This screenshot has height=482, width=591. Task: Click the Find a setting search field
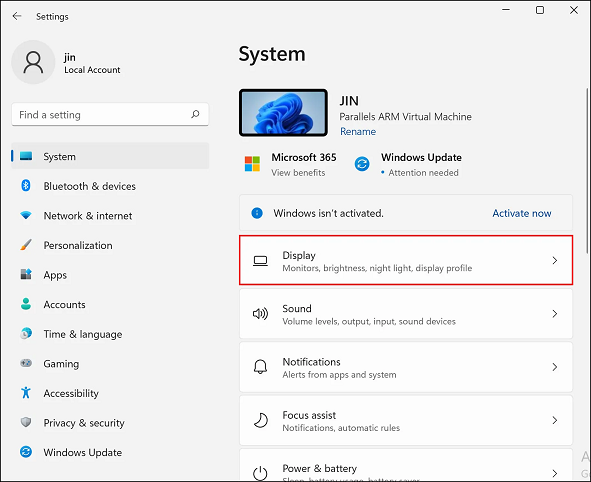tap(110, 115)
